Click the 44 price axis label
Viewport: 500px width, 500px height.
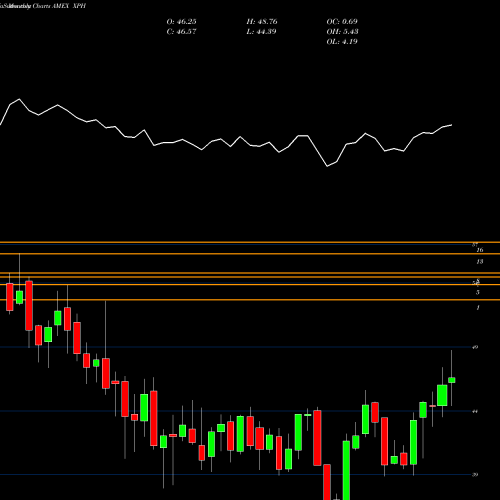pos(475,411)
